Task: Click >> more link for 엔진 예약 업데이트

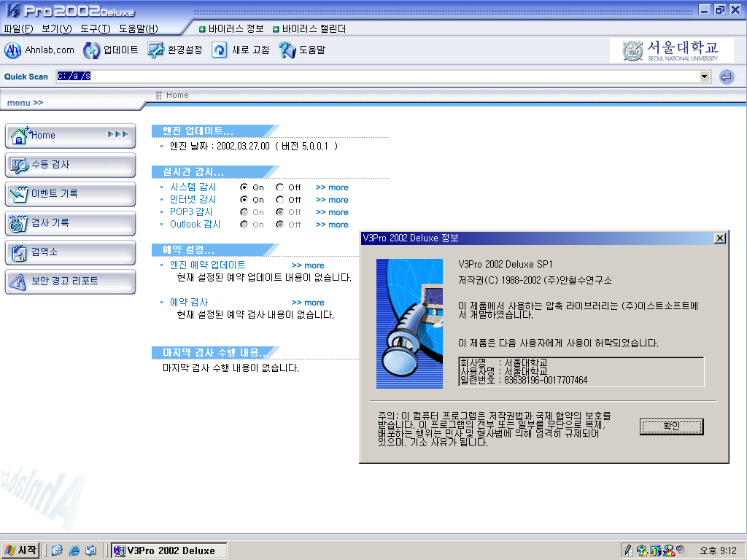Action: coord(308,265)
